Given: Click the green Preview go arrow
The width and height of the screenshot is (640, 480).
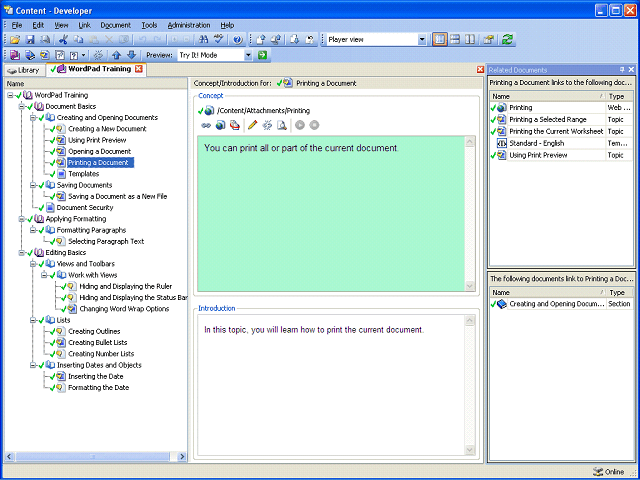Looking at the screenshot, I should [x=262, y=55].
